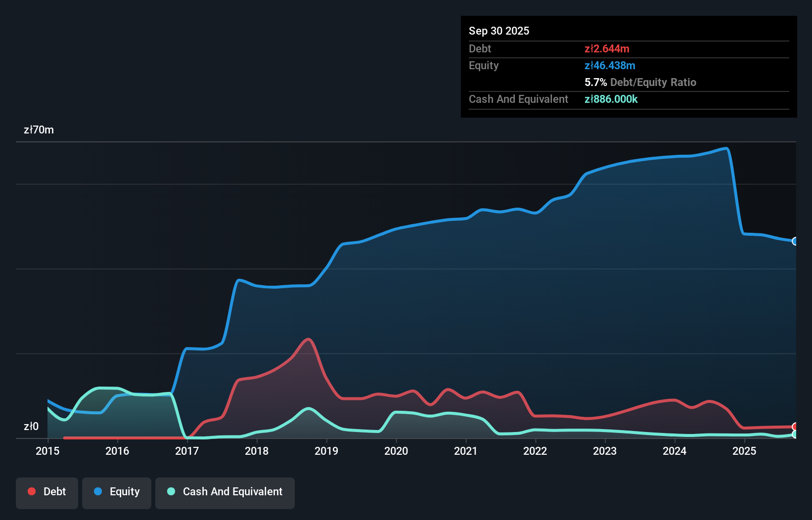Click the teal dot in the Cash And Equivalent legend
This screenshot has height=520, width=812.
tap(171, 491)
